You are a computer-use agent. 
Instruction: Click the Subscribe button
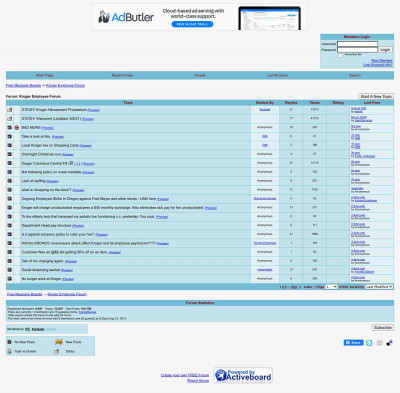[383, 328]
